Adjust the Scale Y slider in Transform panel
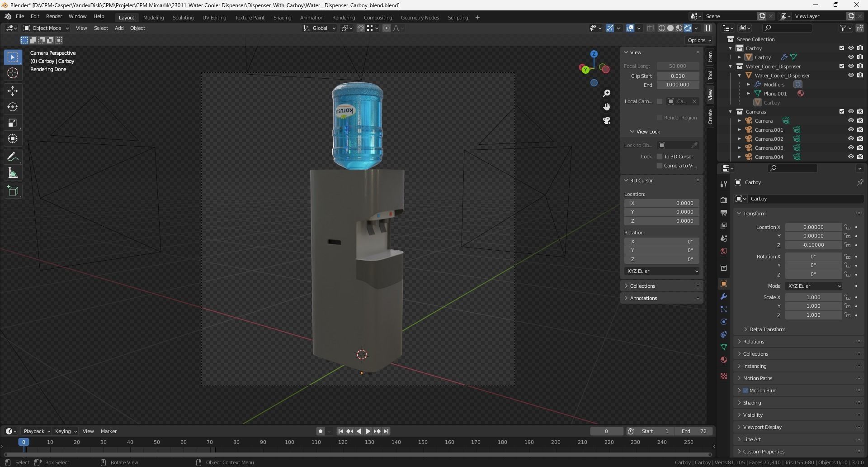The height and width of the screenshot is (467, 868). pyautogui.click(x=813, y=306)
